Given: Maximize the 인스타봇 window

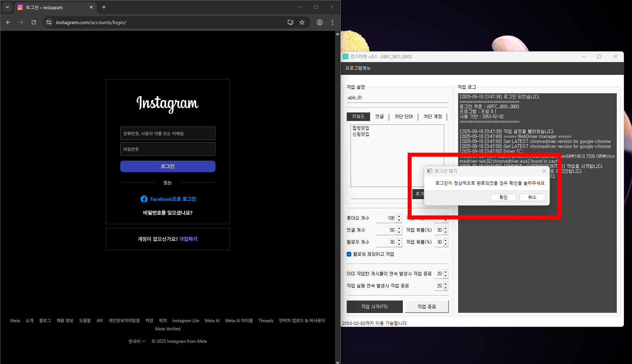Looking at the screenshot, I should coord(599,56).
